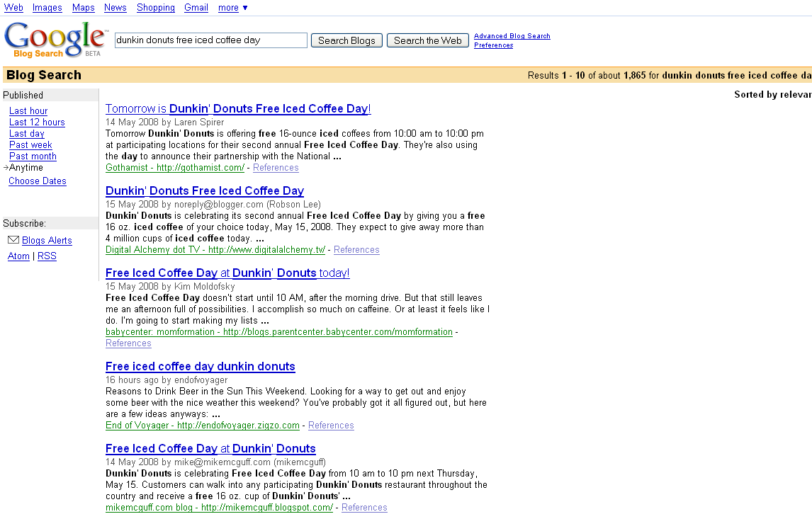Open 'Free iced coffee day dunkin donuts' result
This screenshot has width=812, height=519.
click(201, 367)
